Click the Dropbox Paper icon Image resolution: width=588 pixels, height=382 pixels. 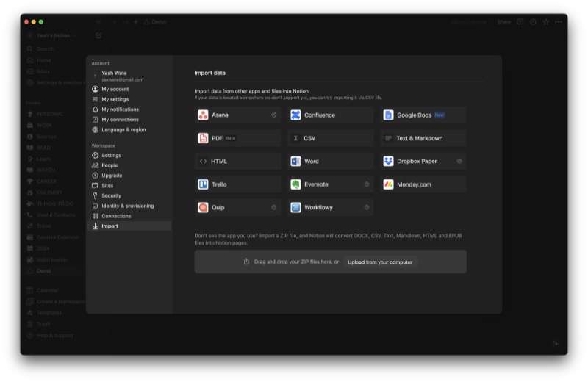388,161
